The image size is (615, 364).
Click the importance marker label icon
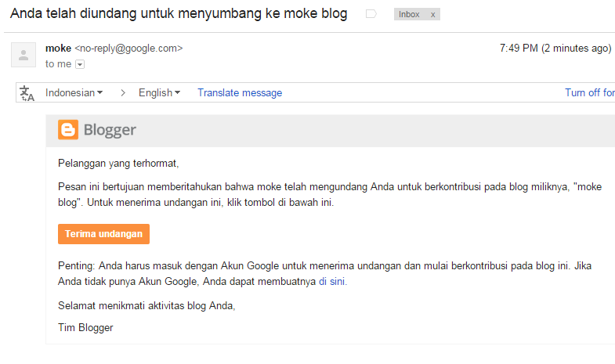371,14
